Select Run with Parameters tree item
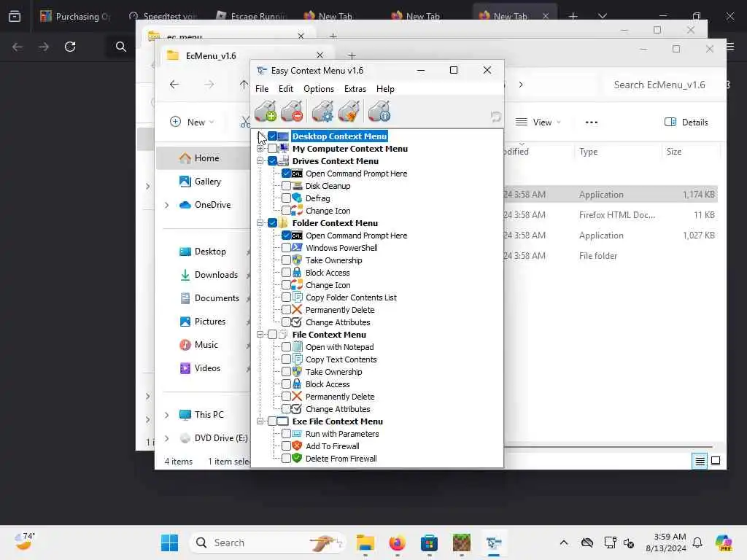747x560 pixels. tap(342, 434)
